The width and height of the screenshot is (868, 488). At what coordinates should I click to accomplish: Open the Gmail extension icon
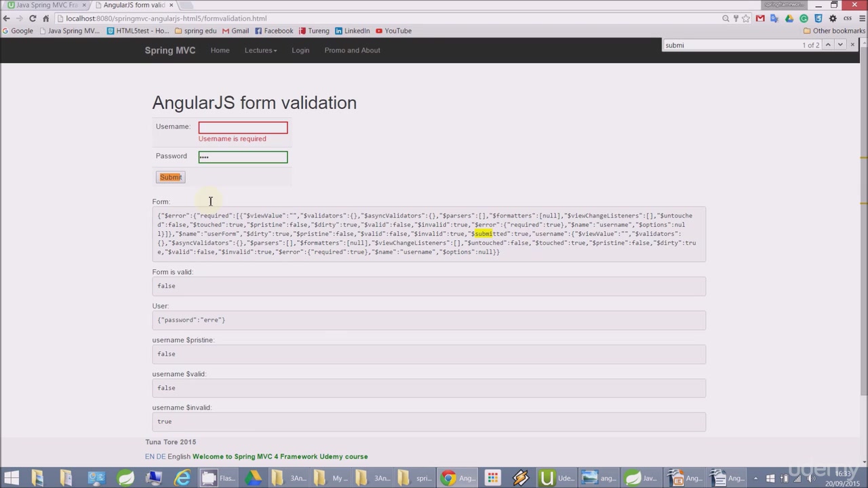point(760,18)
